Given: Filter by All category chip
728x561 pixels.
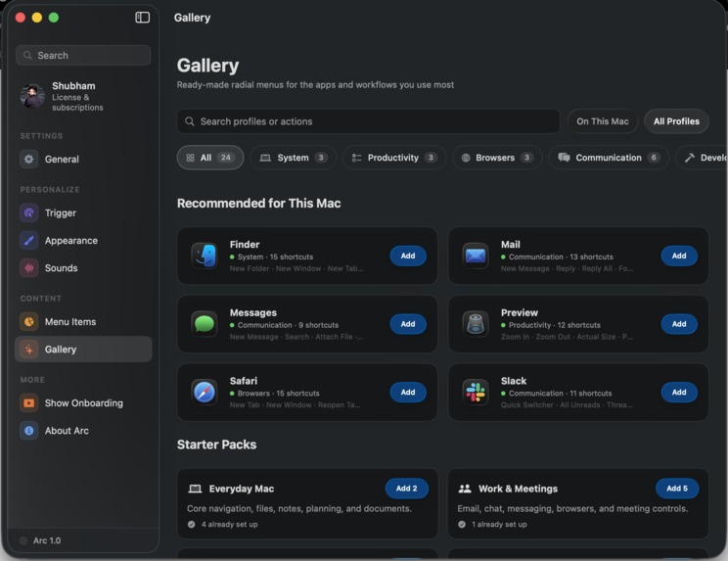Looking at the screenshot, I should 210,158.
